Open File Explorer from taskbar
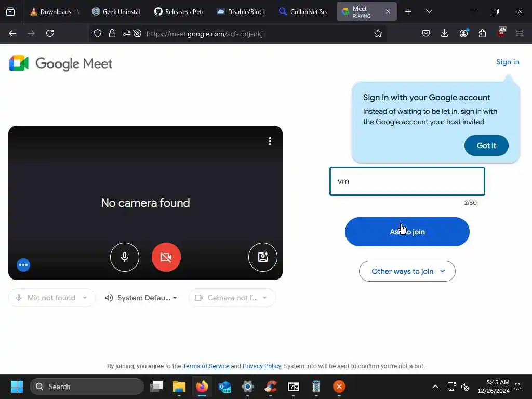The image size is (532, 399). tap(179, 387)
